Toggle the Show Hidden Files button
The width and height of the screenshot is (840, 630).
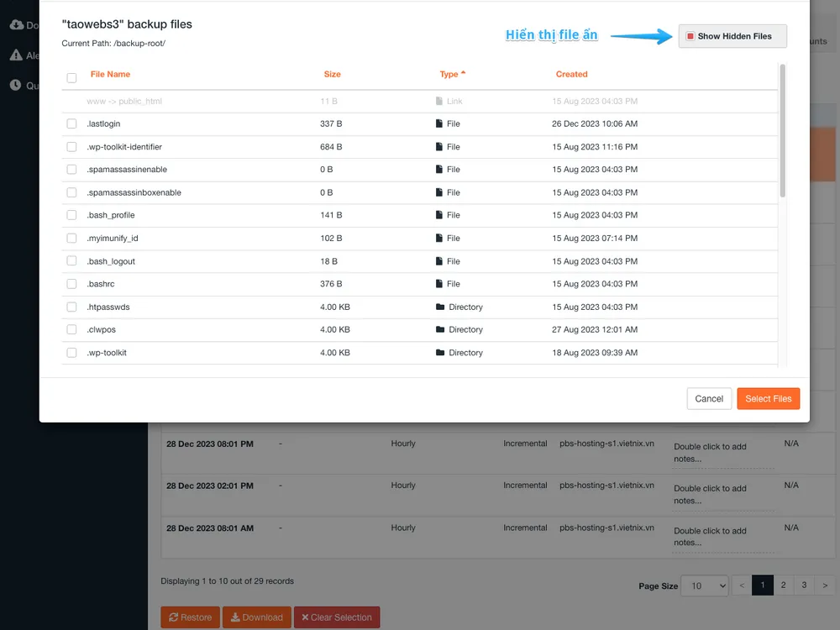(732, 36)
